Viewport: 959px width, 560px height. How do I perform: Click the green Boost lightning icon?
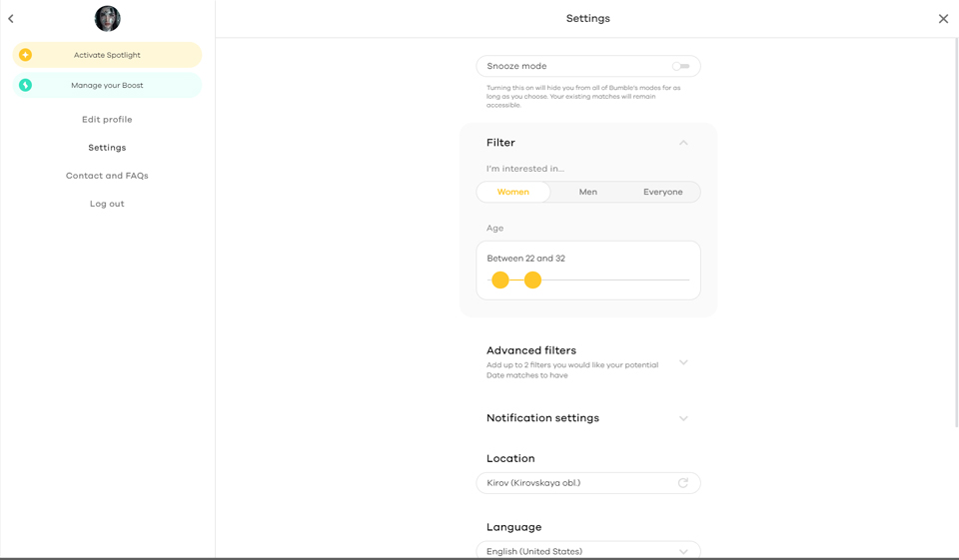[x=26, y=85]
